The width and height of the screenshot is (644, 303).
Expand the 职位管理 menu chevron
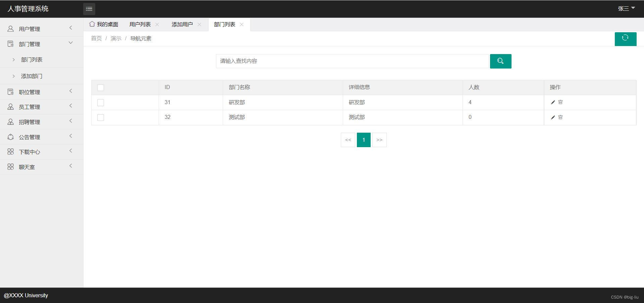pos(71,91)
